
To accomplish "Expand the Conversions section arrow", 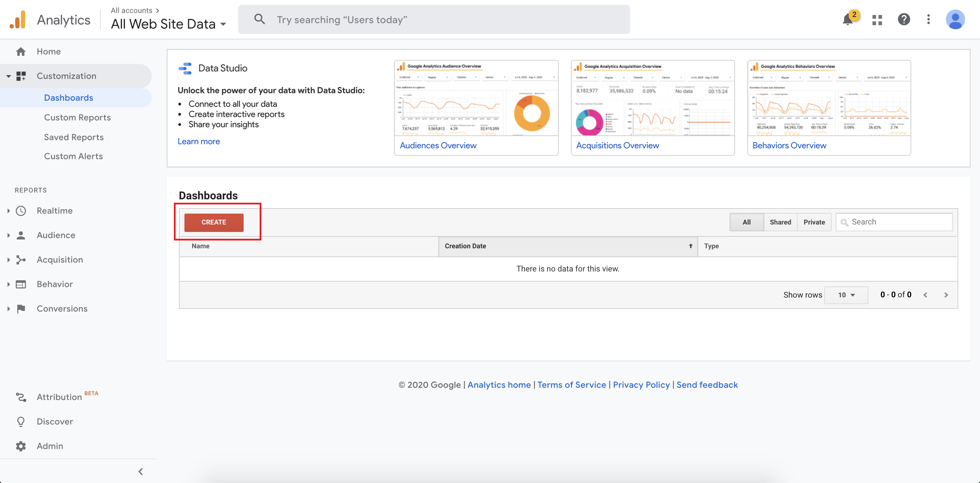I will tap(9, 309).
